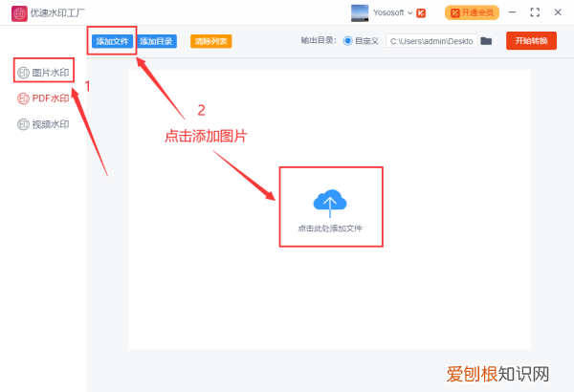Select the 自定义 output radio button

pos(347,41)
